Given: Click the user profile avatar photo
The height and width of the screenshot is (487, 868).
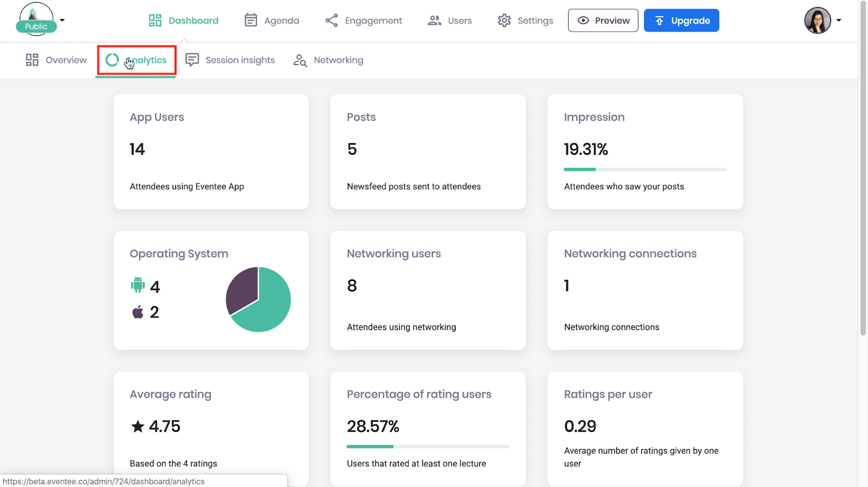Looking at the screenshot, I should pyautogui.click(x=818, y=21).
